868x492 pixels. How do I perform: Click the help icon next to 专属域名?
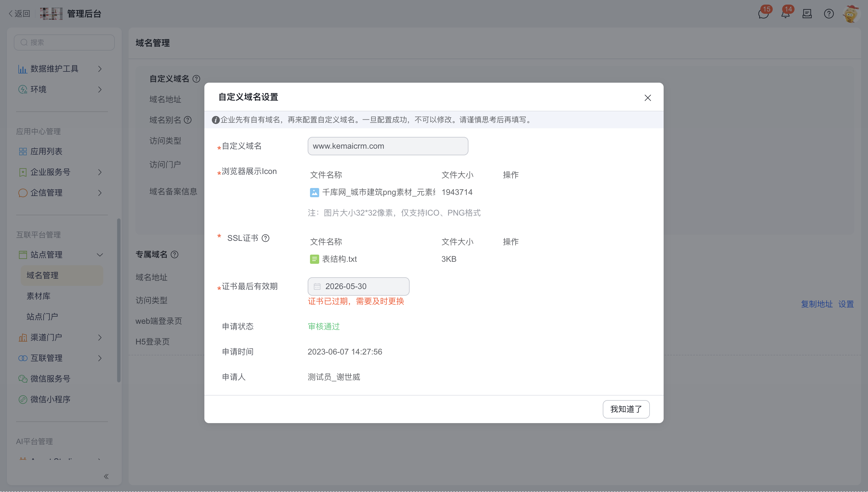[x=174, y=255]
